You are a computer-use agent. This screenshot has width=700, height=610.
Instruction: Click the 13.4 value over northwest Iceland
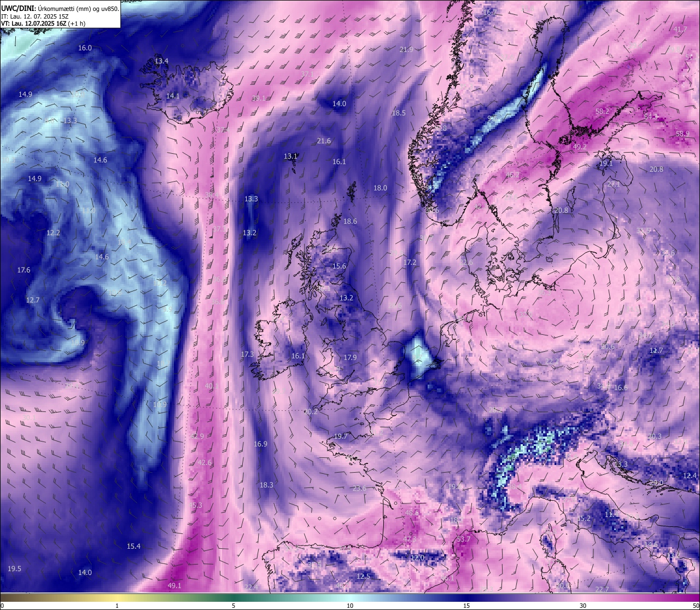tap(161, 61)
